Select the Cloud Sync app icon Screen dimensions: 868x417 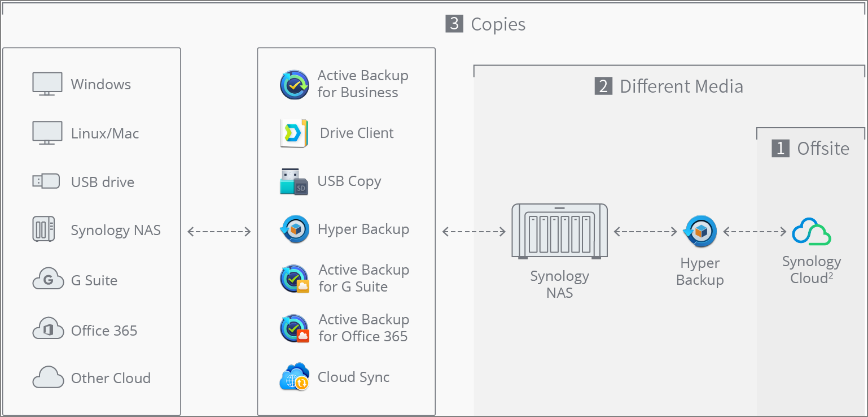click(295, 377)
